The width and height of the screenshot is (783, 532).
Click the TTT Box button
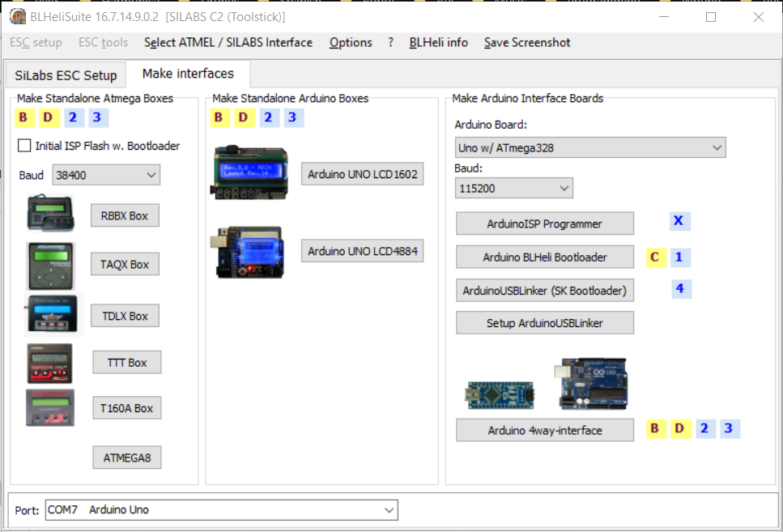click(x=127, y=363)
